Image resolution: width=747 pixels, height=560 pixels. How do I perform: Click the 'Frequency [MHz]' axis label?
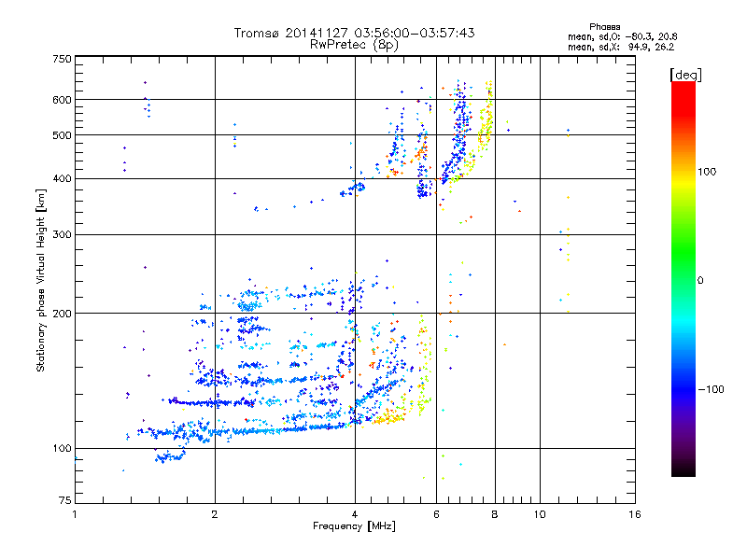point(354,526)
